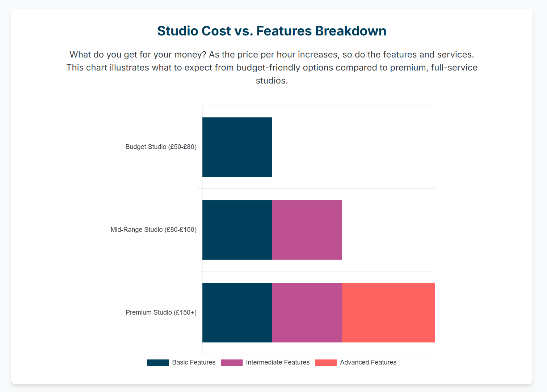Screen dimensions: 547x392
Task: Click the Premium Studio (£150+) axis label
Action: [x=161, y=312]
